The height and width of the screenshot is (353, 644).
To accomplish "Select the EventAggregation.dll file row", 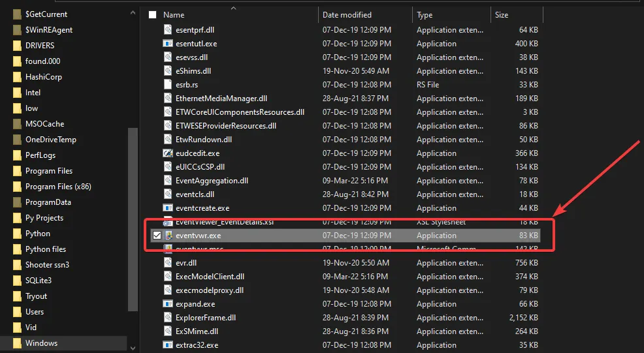I will (212, 181).
